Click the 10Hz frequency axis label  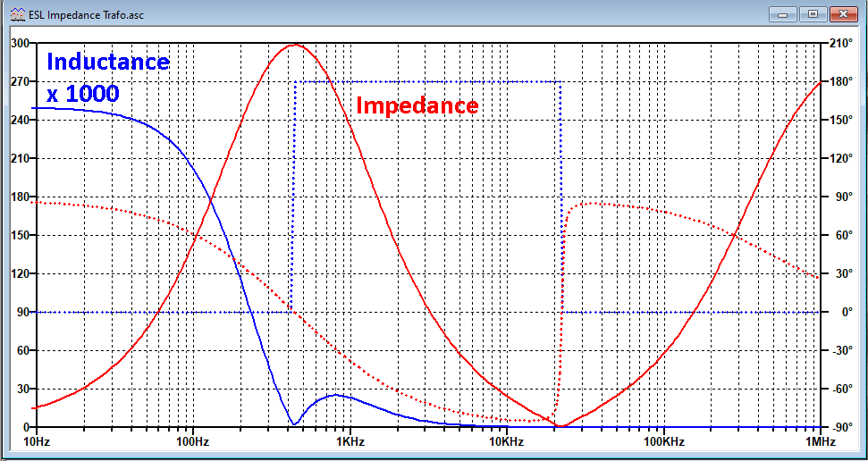coord(36,442)
